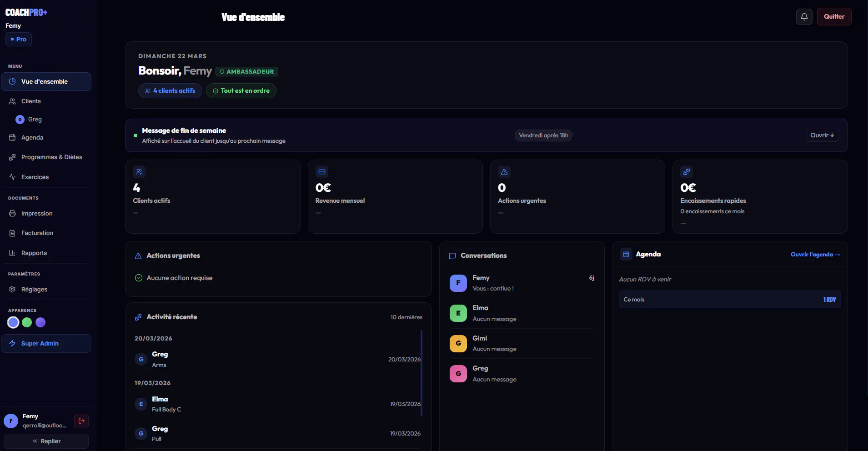The height and width of the screenshot is (451, 868).
Task: Click the Agenda calendar icon in sidebar
Action: point(12,138)
